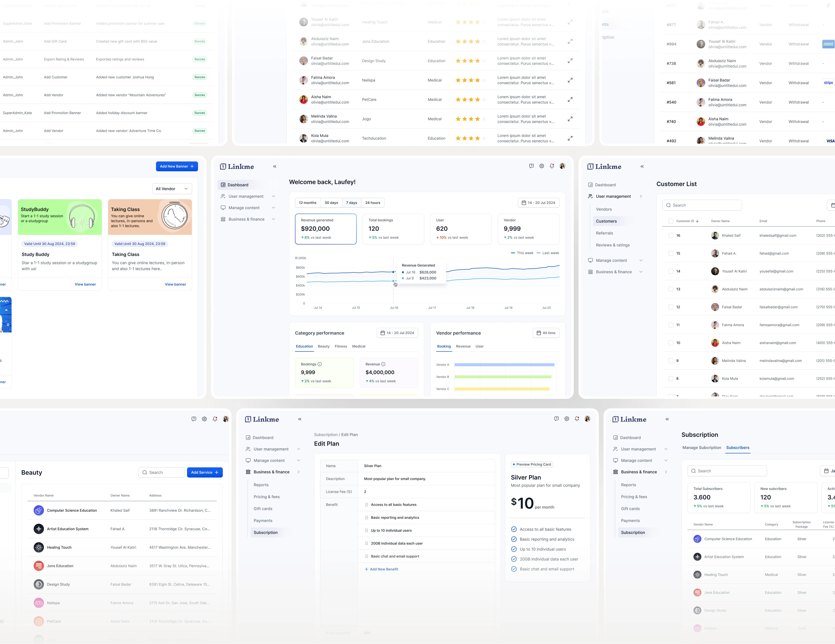Click Add New Benefit link

coord(382,569)
